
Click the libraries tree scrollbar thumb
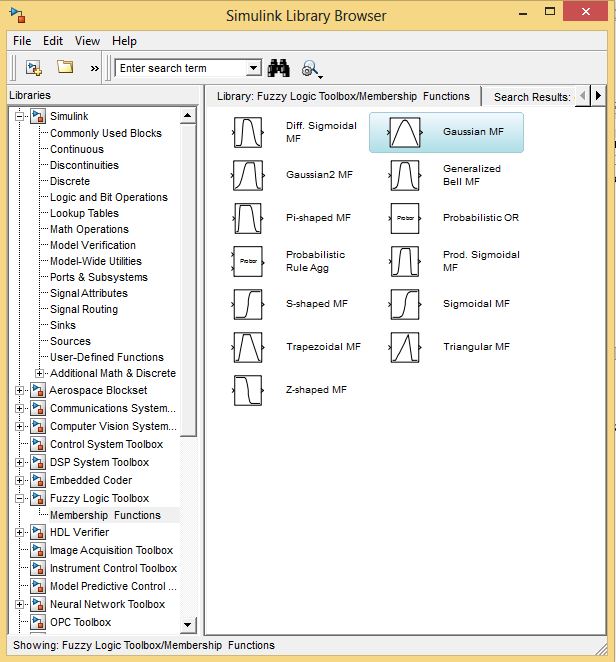188,280
